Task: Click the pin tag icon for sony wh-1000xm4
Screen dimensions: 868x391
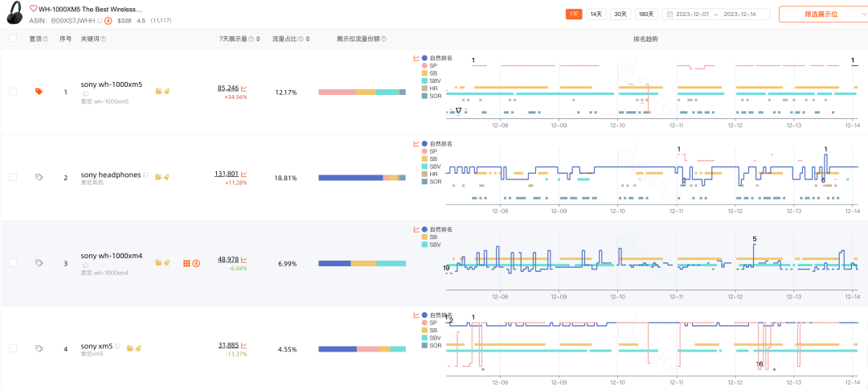Action: [x=39, y=263]
